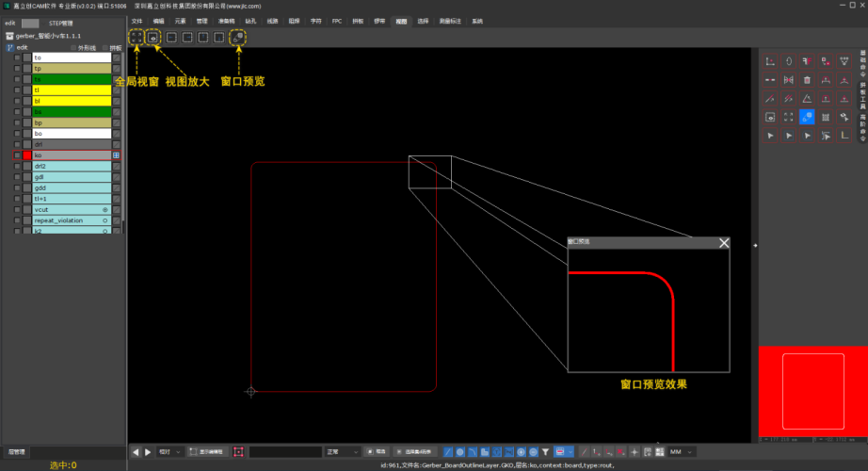Select the break-line tool in right panel
868x471 pixels.
pos(770,80)
